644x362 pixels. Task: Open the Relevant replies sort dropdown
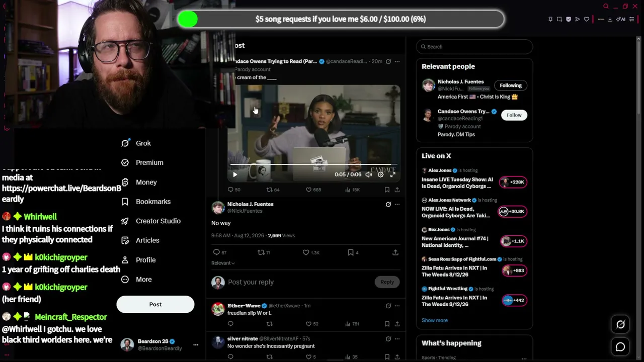point(223,263)
